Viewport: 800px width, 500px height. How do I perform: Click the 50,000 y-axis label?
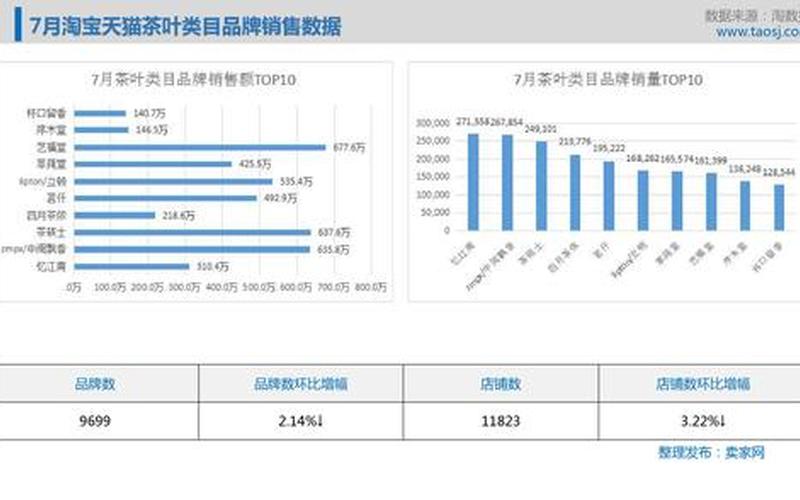(435, 212)
